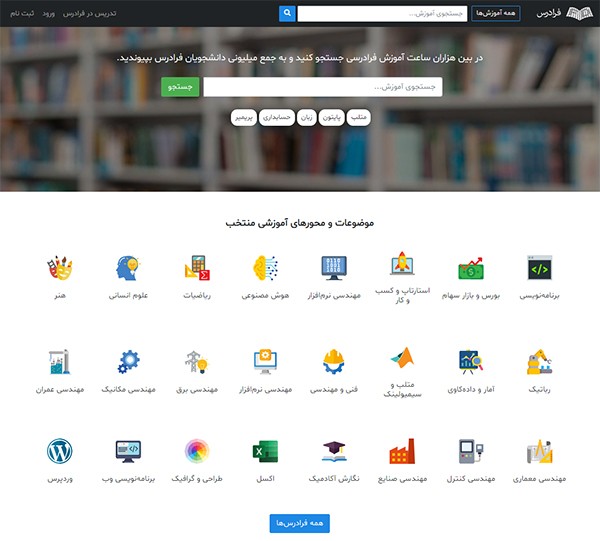The height and width of the screenshot is (541, 600).
Task: Open the robotics arm (رباتیک) icon
Action: (x=539, y=362)
